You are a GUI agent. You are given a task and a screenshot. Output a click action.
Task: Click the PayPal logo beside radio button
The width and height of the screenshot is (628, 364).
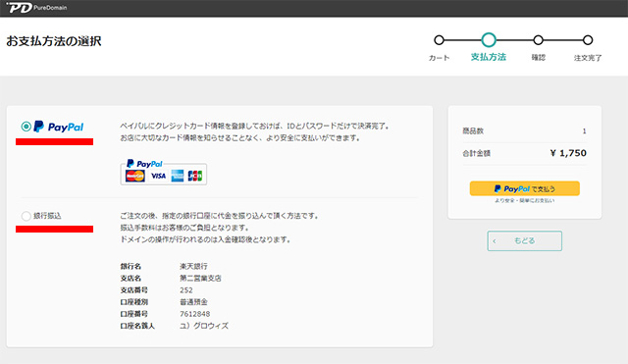59,127
